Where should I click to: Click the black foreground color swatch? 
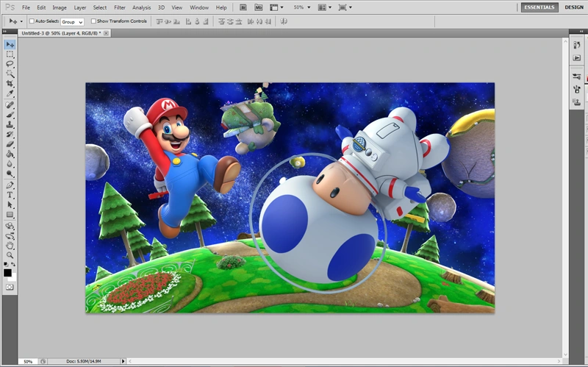7,273
